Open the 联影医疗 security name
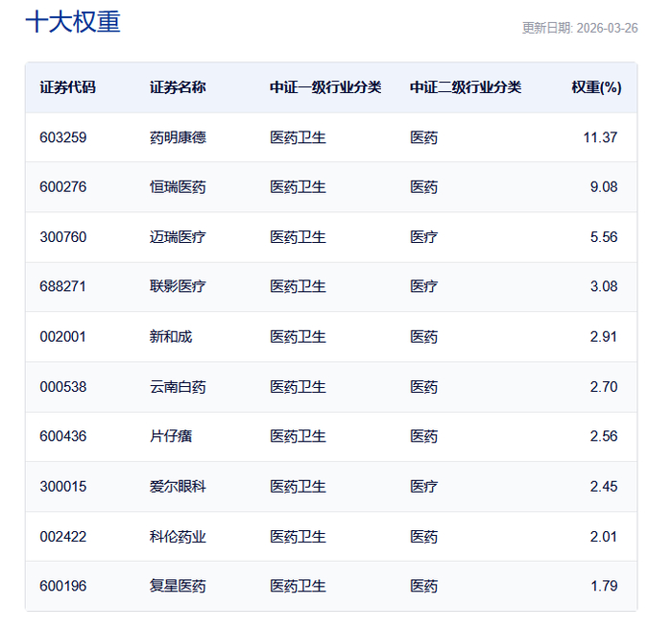The image size is (672, 629). [178, 286]
